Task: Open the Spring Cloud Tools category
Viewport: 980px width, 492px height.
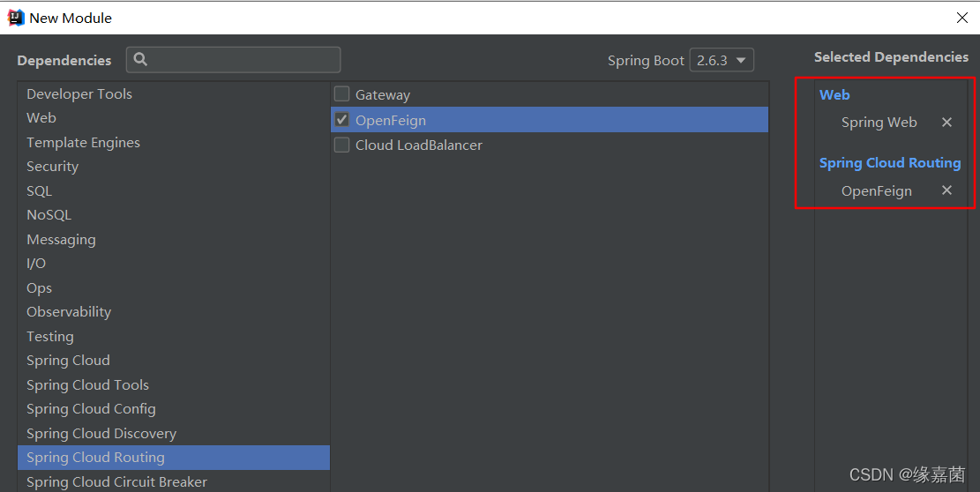Action: coord(174,384)
